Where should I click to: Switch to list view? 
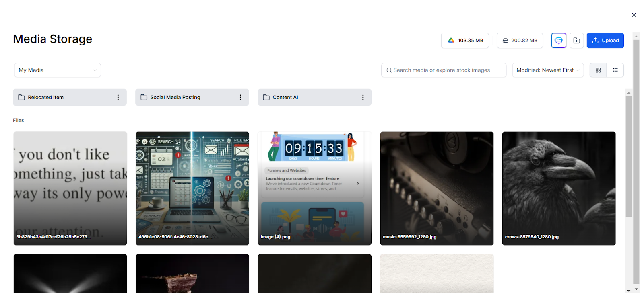coord(615,70)
